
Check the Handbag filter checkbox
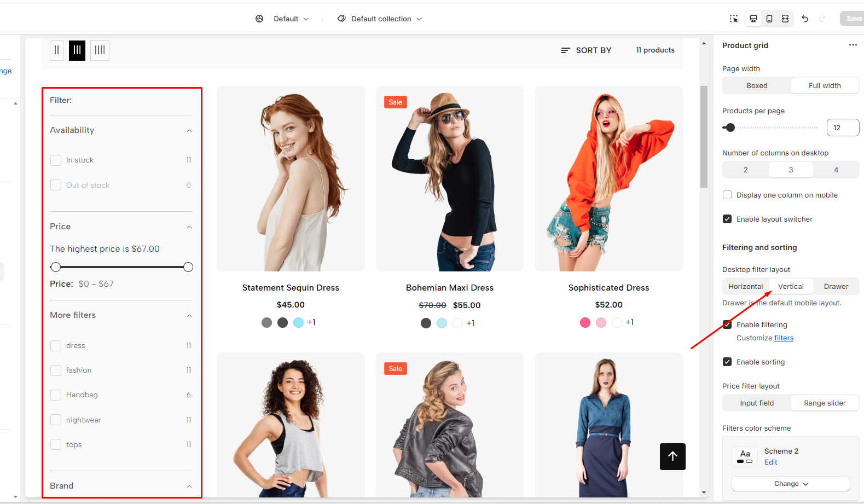tap(55, 395)
